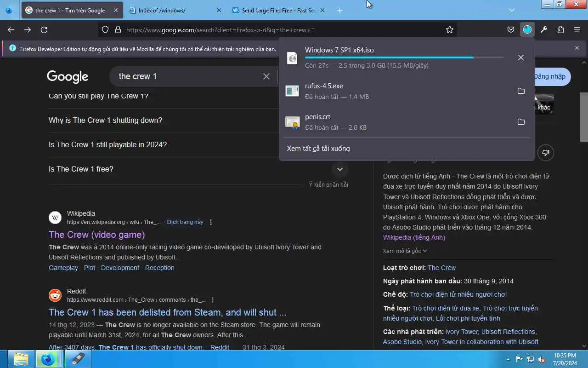Open the Development sublink under Wikipedia

[x=120, y=268]
